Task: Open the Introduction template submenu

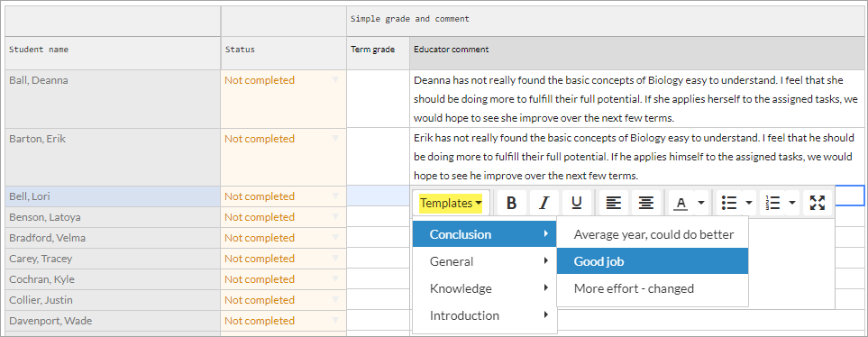Action: click(485, 315)
